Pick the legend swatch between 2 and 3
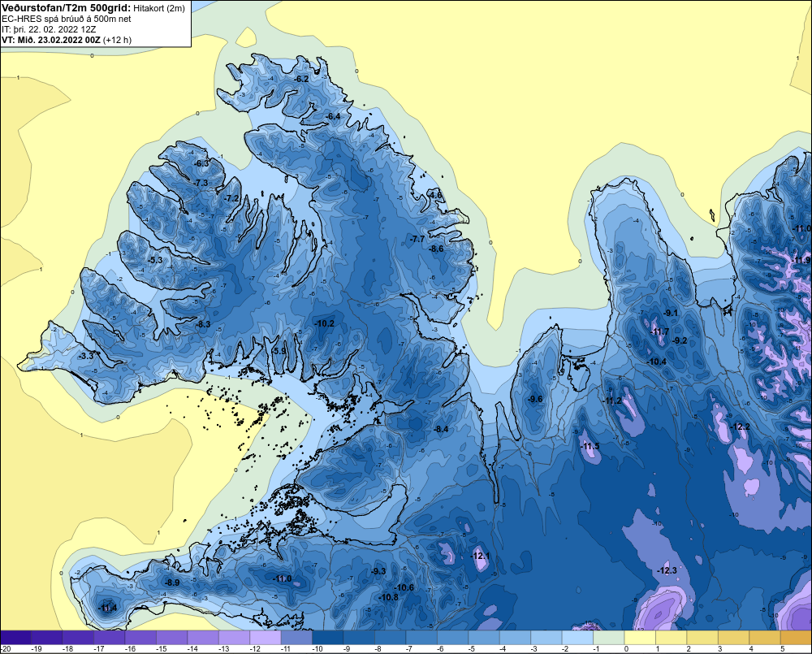The image size is (812, 654). [x=702, y=638]
